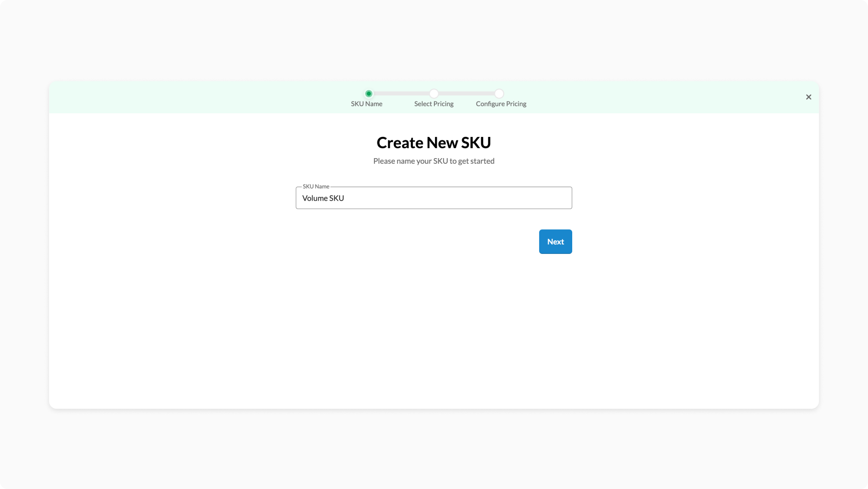Click the 'Please name your SKU' subtitle
This screenshot has width=868, height=489.
pos(434,161)
